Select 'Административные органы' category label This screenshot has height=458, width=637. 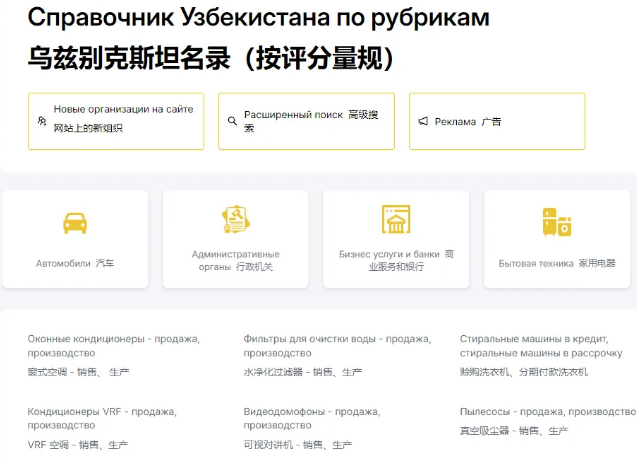(221, 254)
